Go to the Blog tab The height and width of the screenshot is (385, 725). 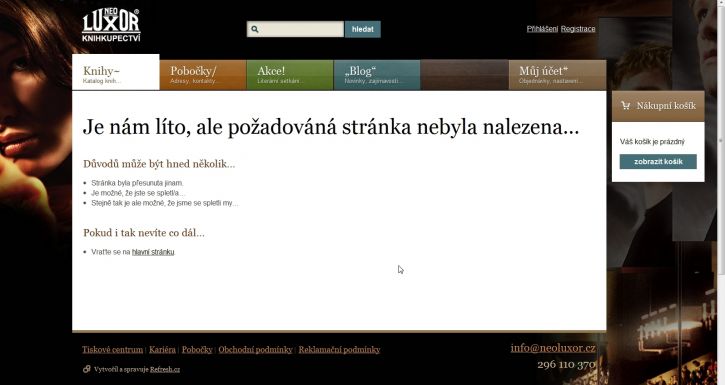click(377, 74)
